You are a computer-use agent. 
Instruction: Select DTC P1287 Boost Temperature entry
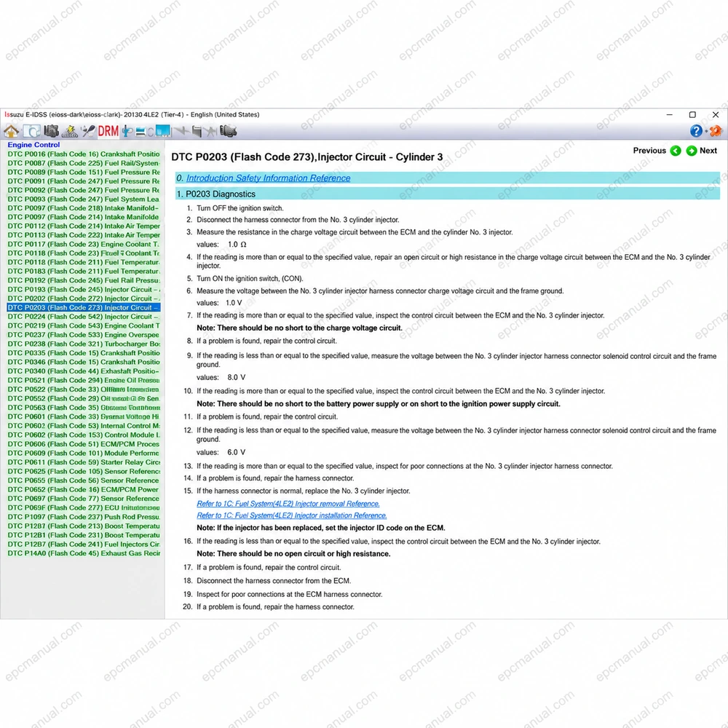[84, 526]
